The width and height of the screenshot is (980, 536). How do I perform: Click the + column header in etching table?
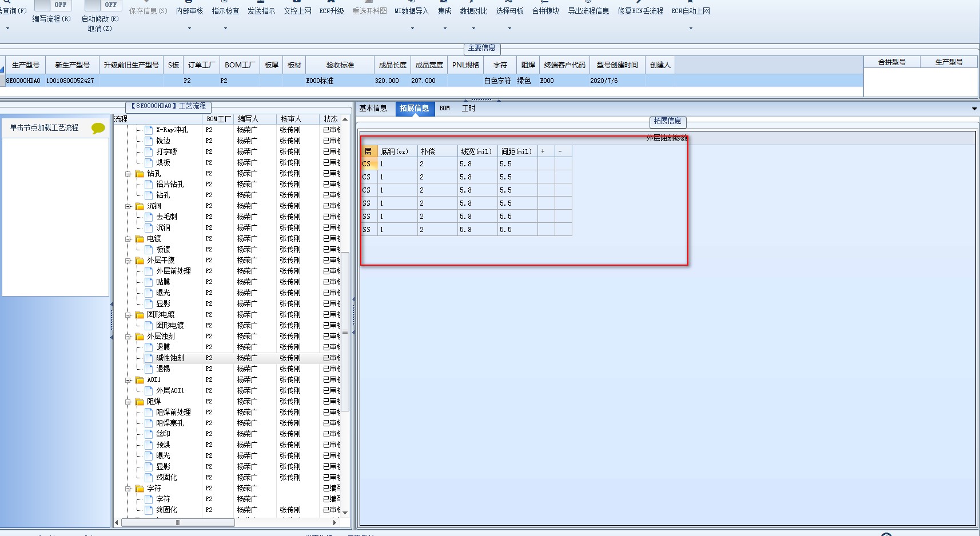tap(546, 151)
